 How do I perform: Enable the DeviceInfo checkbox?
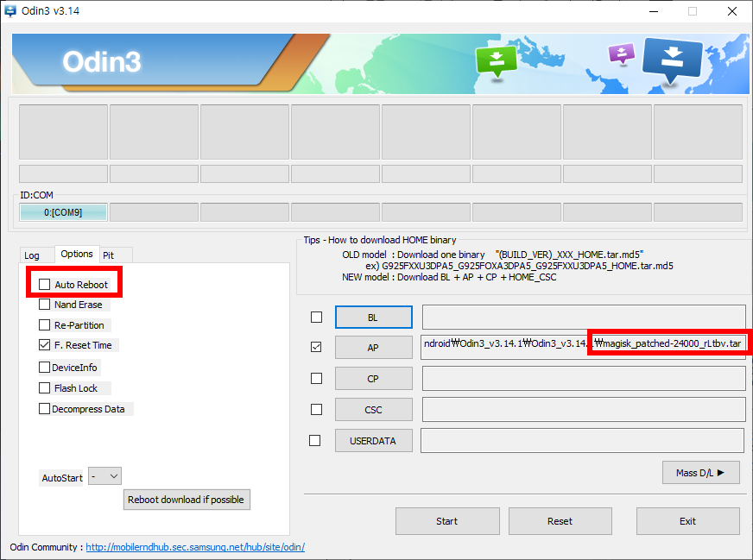44,368
